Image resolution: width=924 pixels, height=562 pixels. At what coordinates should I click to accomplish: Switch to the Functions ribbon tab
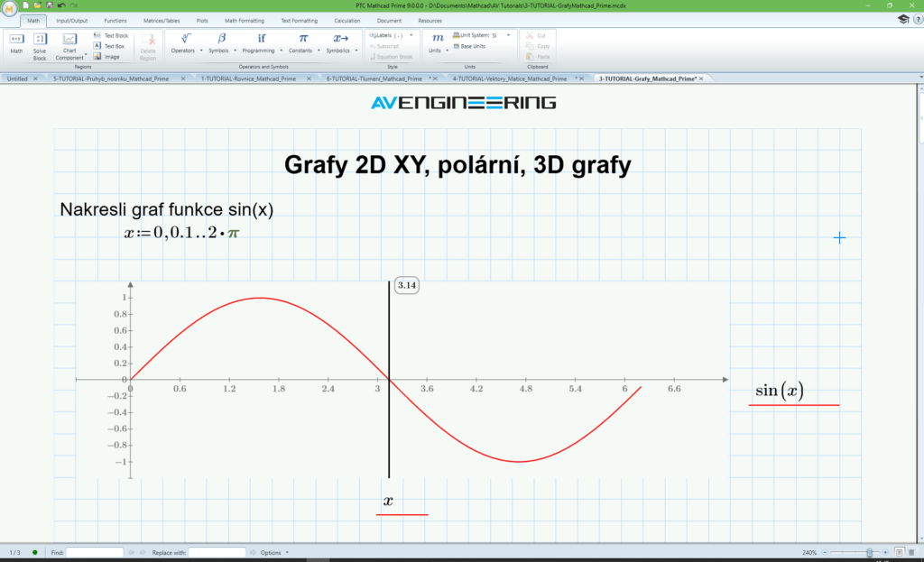115,21
